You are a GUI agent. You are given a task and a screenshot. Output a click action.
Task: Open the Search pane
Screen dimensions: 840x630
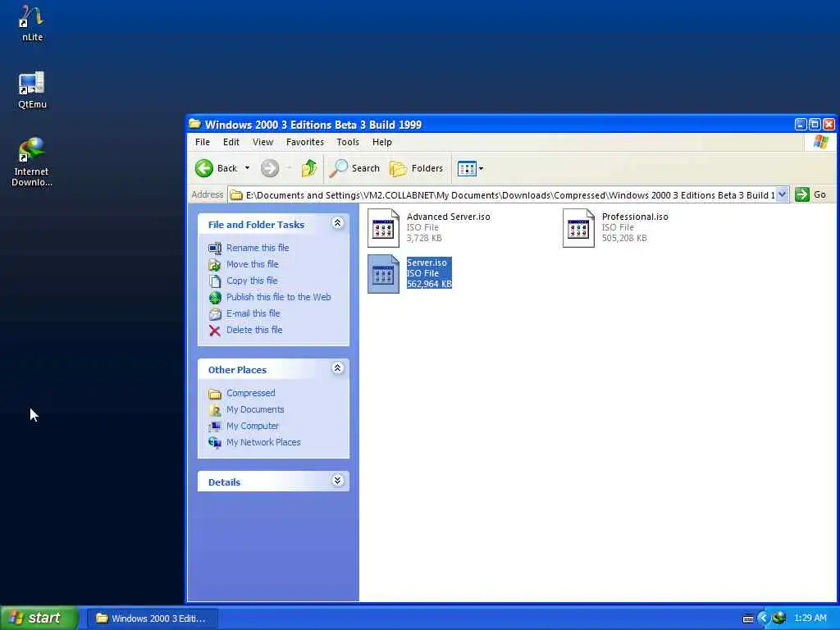(x=354, y=168)
